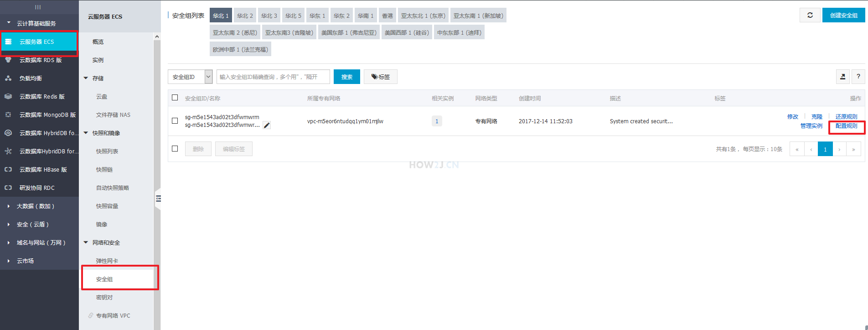Click the HBase icon in sidebar
This screenshot has height=330, width=868.
(8, 169)
